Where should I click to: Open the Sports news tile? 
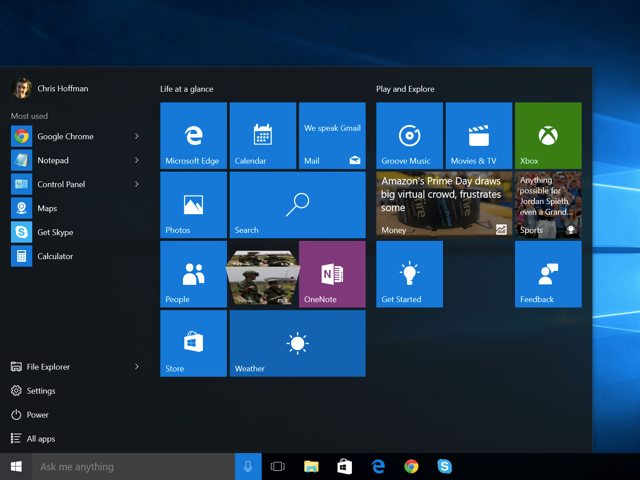(548, 205)
